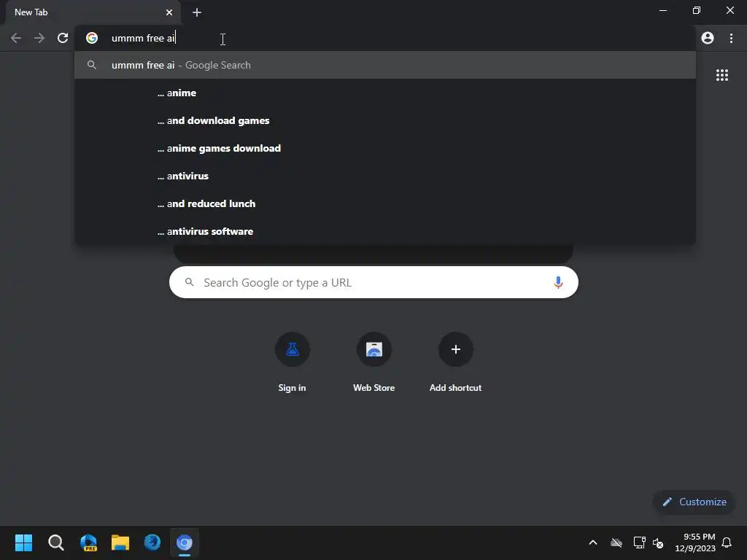Close the browser window
This screenshot has height=560, width=747.
(729, 10)
